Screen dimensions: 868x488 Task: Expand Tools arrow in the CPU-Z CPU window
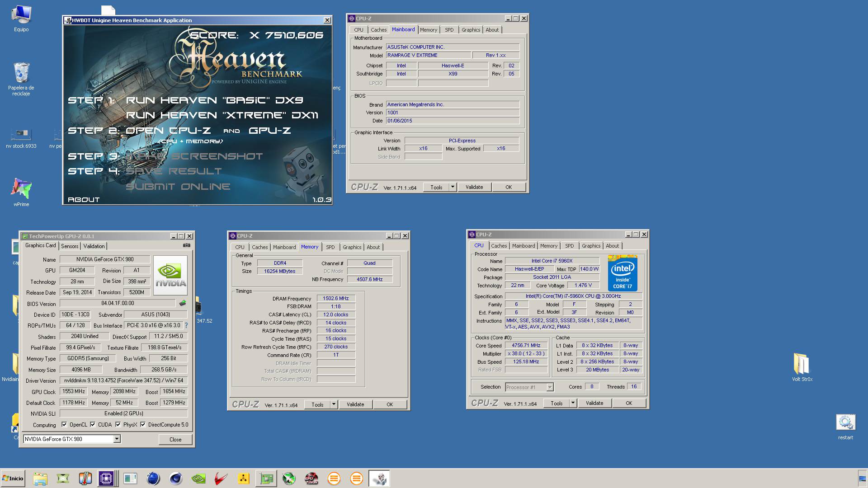point(573,403)
